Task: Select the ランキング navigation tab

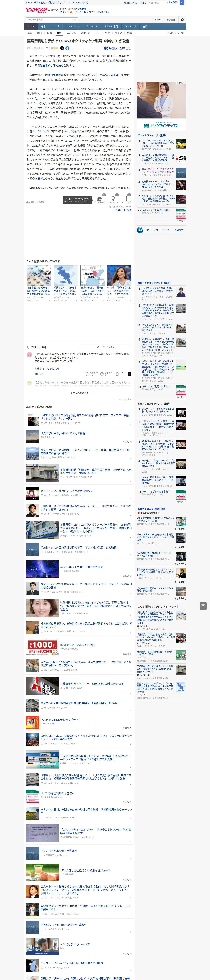Action: [x=130, y=27]
